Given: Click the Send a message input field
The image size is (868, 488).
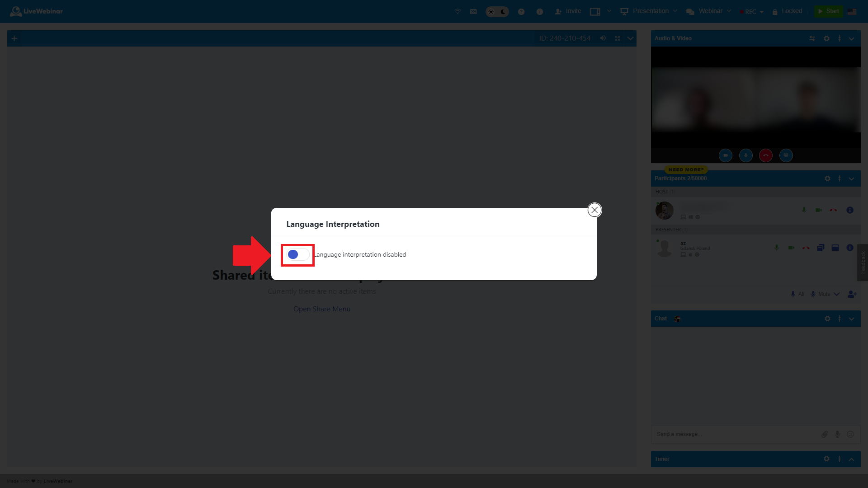Looking at the screenshot, I should [x=723, y=434].
